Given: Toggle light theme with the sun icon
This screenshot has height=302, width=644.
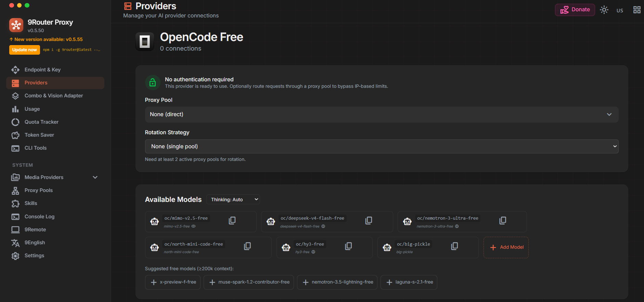Looking at the screenshot, I should (x=604, y=10).
